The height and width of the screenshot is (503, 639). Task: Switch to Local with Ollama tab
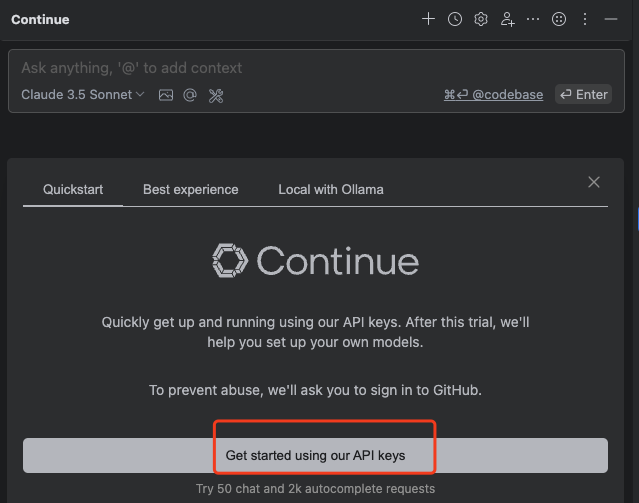click(331, 190)
